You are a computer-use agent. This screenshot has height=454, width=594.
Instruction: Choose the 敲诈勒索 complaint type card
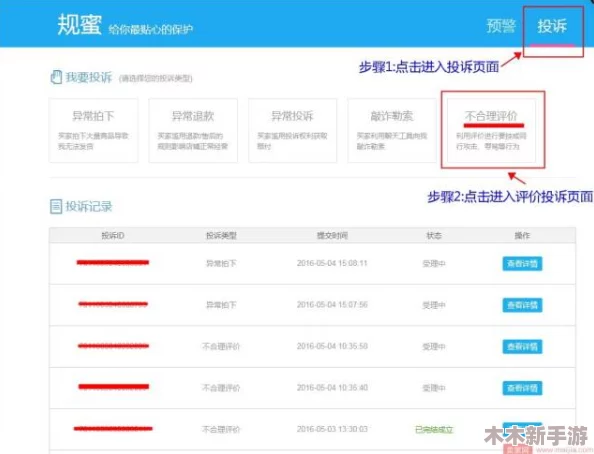click(392, 130)
